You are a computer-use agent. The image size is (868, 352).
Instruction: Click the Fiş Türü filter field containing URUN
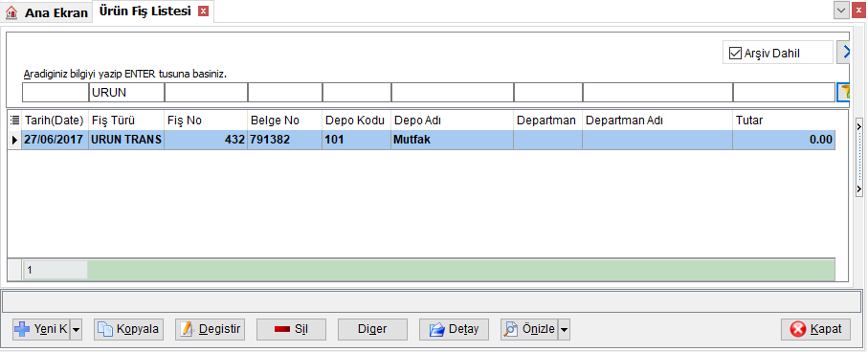(126, 93)
